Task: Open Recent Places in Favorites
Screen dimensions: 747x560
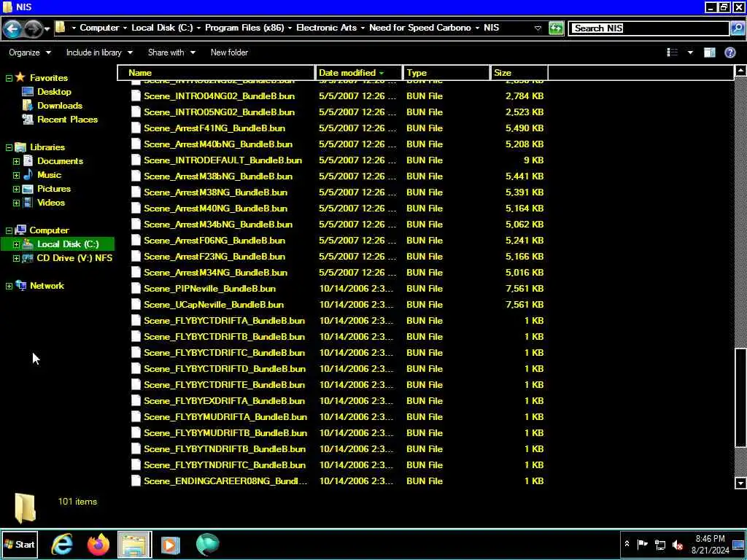Action: [67, 120]
